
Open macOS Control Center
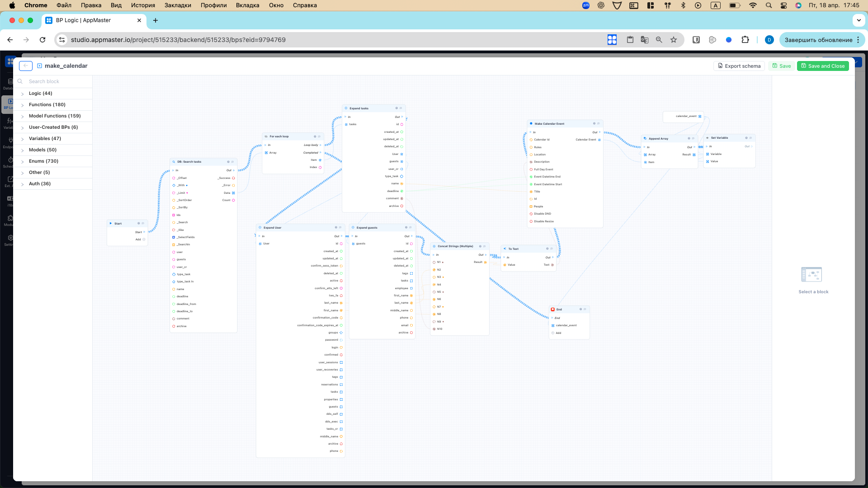(783, 5)
